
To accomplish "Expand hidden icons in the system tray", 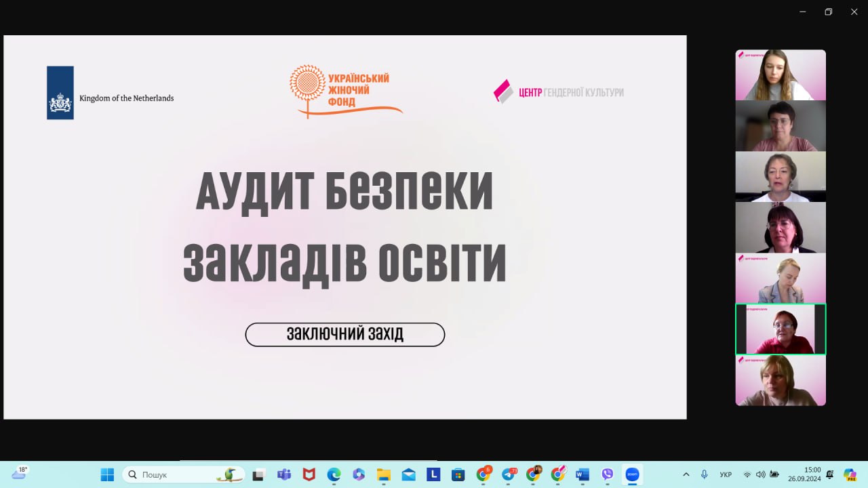I will 686,474.
